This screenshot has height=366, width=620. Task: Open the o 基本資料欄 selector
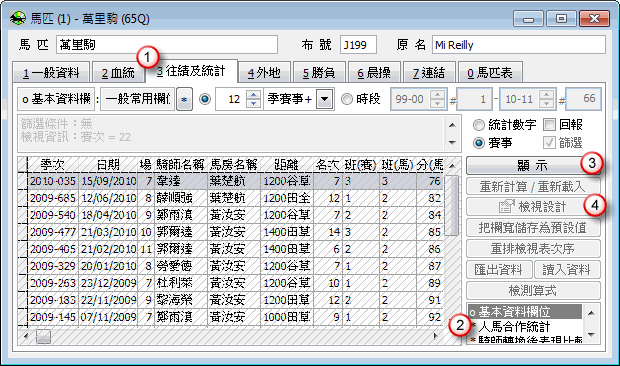pyautogui.click(x=56, y=99)
